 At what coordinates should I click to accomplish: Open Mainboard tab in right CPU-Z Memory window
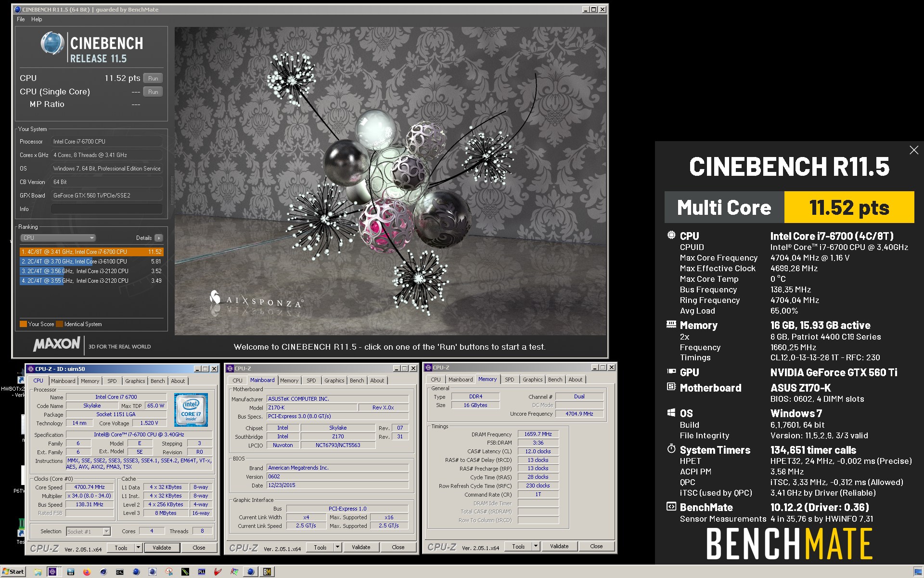tap(461, 380)
